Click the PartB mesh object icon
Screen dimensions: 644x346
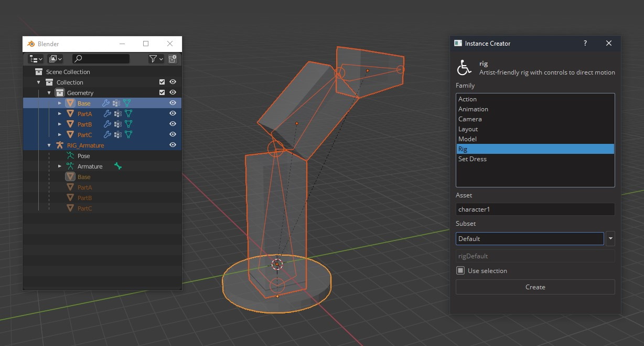coord(70,124)
